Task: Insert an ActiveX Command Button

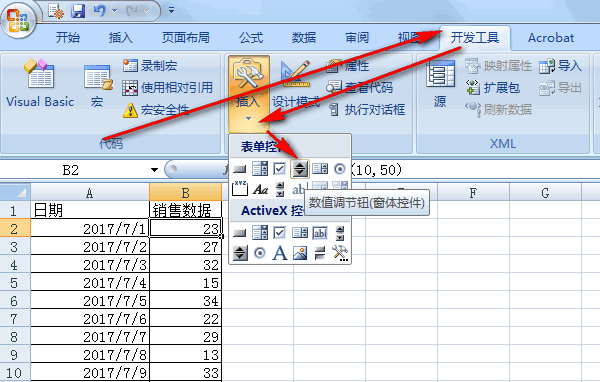Action: tap(240, 232)
